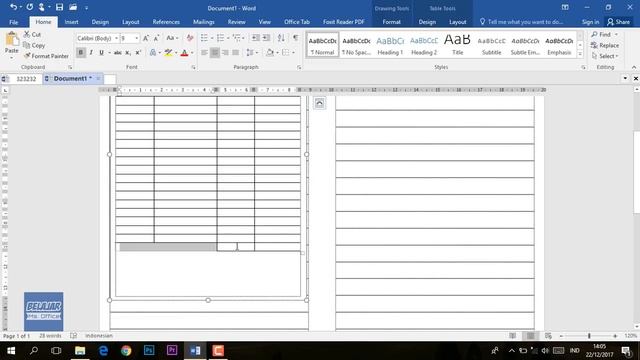
Task: Click Tell me what you want field
Action: [521, 22]
